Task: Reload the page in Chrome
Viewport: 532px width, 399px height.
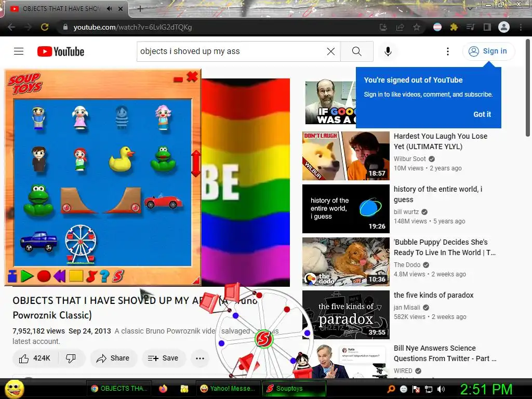Action: [x=45, y=27]
